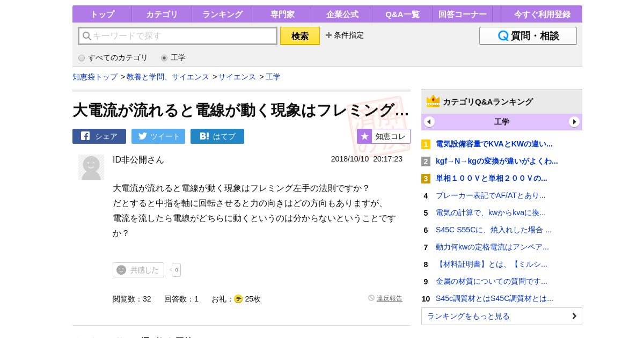Open the カテゴリ tab
The width and height of the screenshot is (644, 338).
[x=162, y=14]
